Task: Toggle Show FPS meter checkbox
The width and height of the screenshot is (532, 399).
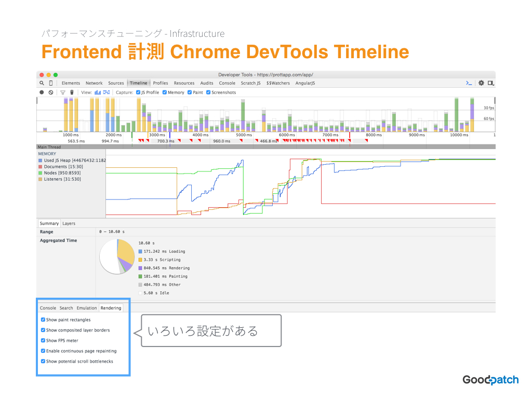Action: 43,340
